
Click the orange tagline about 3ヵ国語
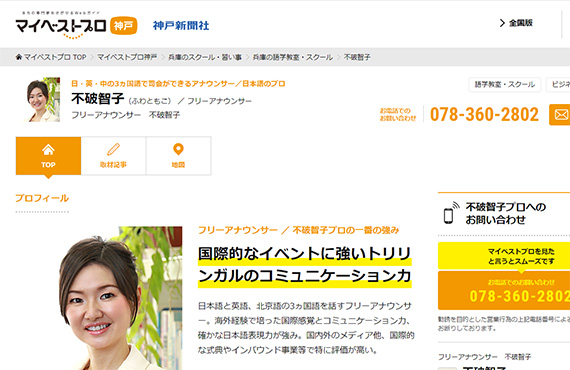(x=178, y=84)
